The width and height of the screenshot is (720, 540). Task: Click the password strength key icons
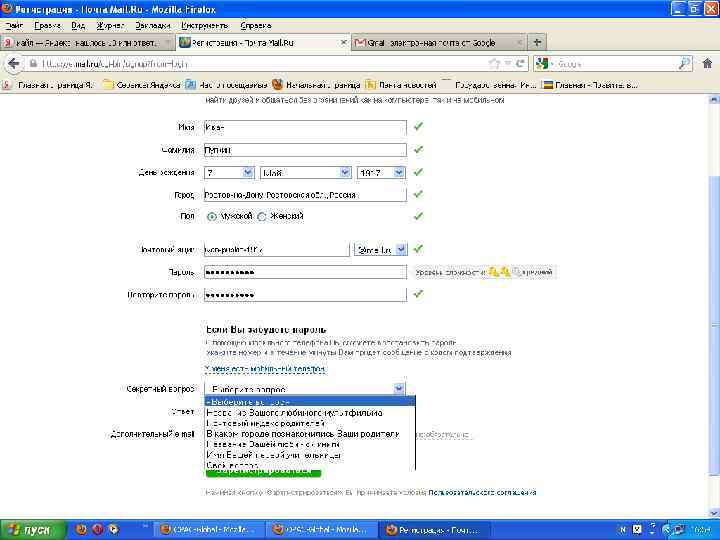click(505, 272)
